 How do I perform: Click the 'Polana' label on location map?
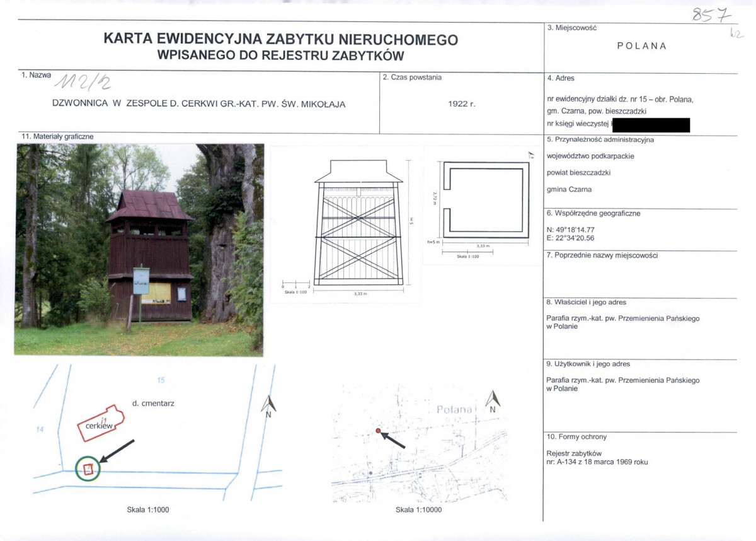pos(454,410)
